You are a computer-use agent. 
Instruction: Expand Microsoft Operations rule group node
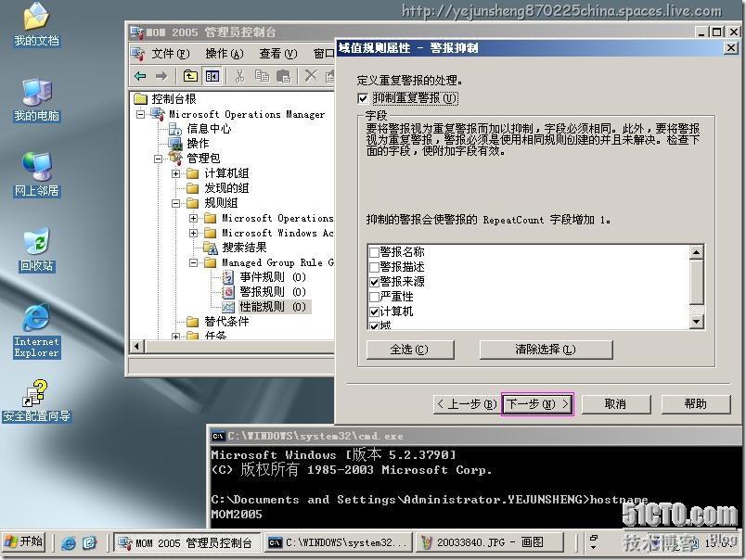pos(193,218)
